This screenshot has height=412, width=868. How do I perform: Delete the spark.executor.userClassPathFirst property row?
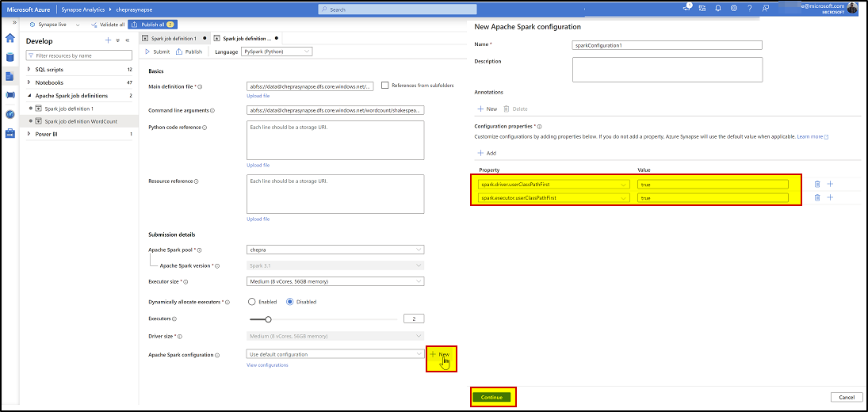[817, 197]
